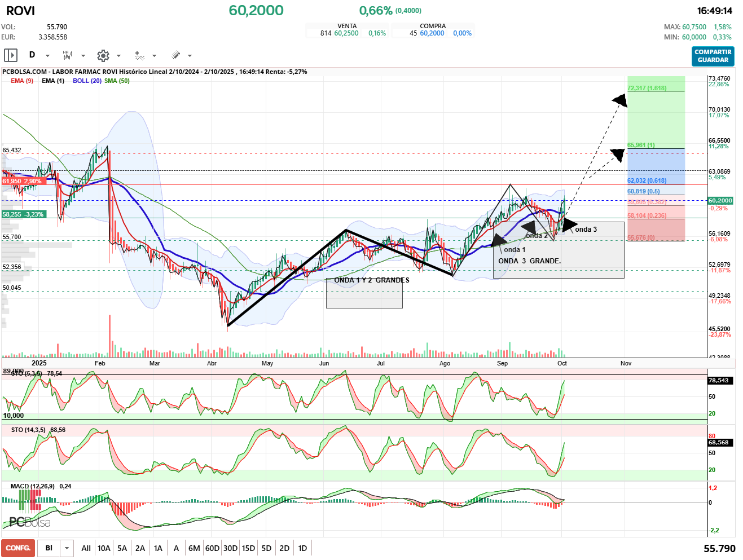
Task: Toggle the side panel icon in toolbar
Action: tap(11, 55)
